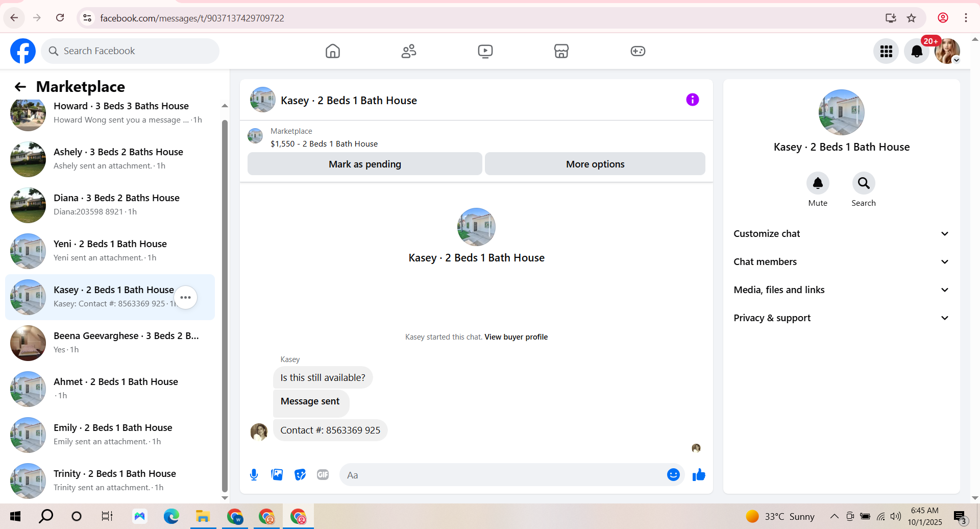Expand the Chat members section
The width and height of the screenshot is (980, 529).
click(841, 261)
